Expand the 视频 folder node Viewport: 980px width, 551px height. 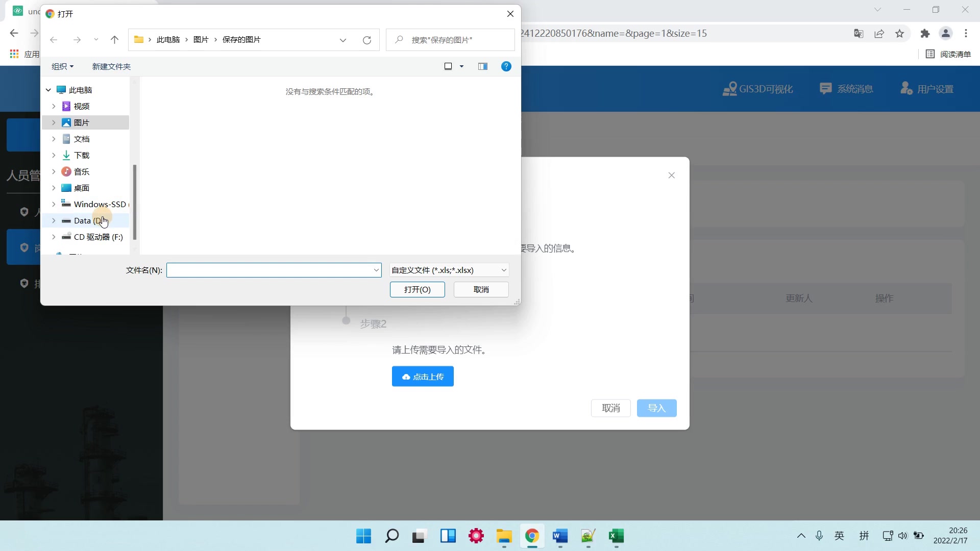pos(54,106)
